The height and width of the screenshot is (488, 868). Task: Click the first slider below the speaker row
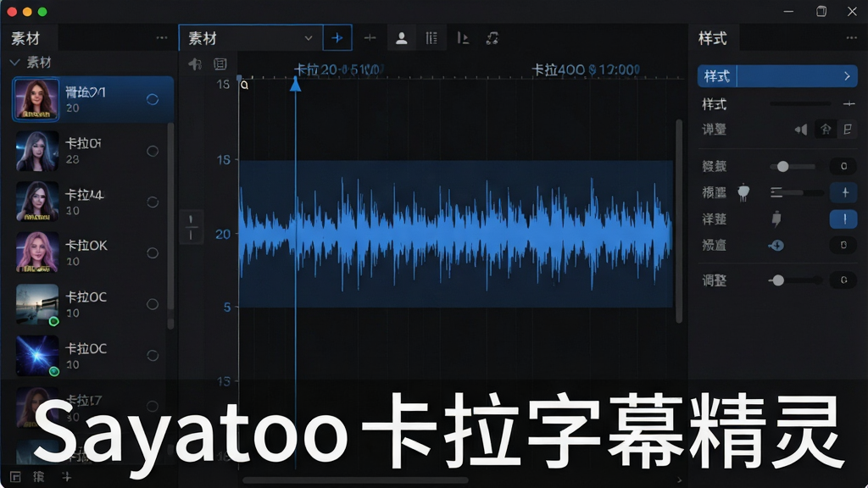tap(793, 166)
